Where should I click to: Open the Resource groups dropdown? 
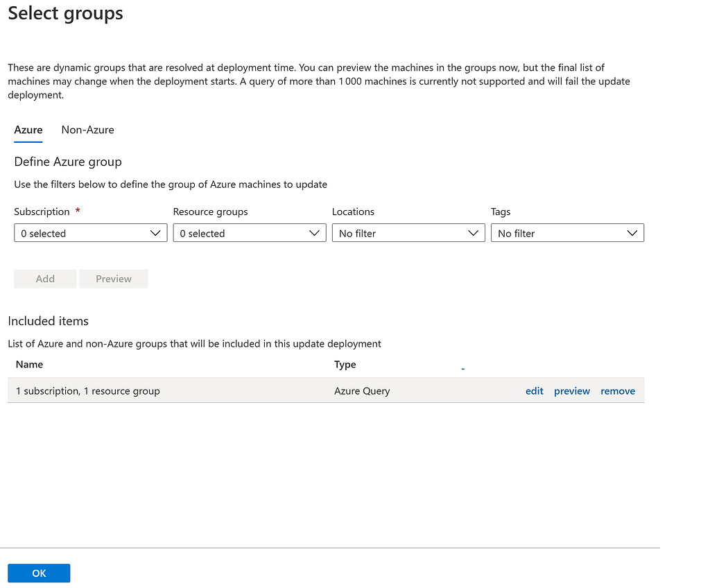(249, 234)
